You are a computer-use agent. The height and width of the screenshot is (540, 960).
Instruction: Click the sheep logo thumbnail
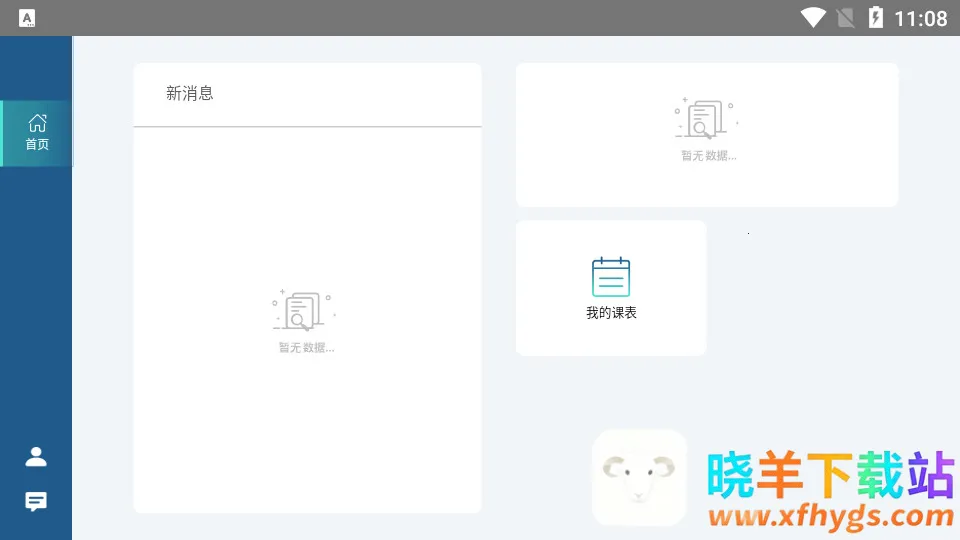[639, 477]
